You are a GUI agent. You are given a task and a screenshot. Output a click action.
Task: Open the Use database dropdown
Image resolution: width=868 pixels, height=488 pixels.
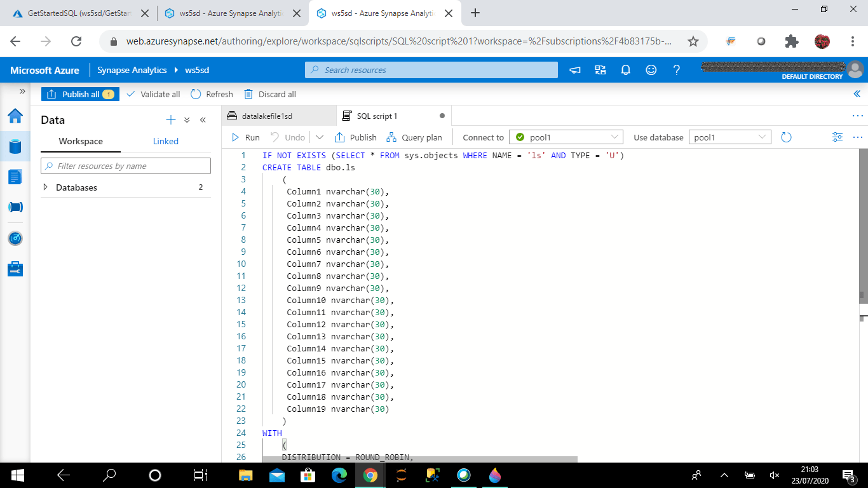[x=729, y=137]
